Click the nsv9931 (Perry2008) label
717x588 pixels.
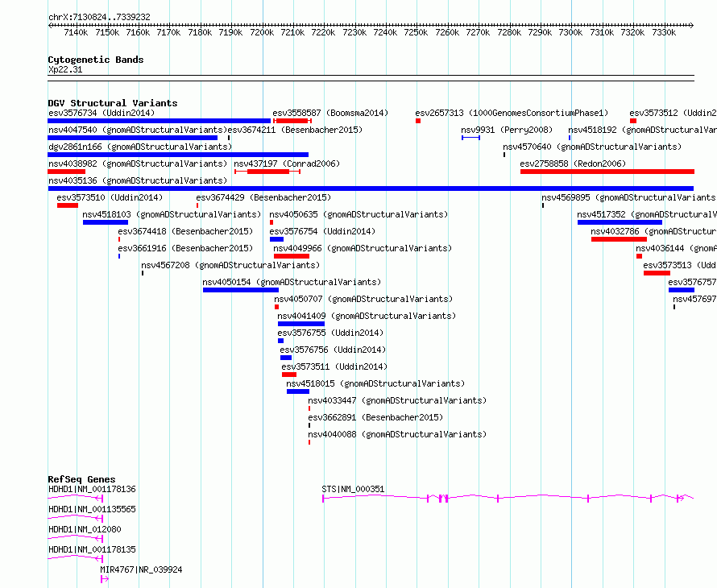click(x=507, y=130)
